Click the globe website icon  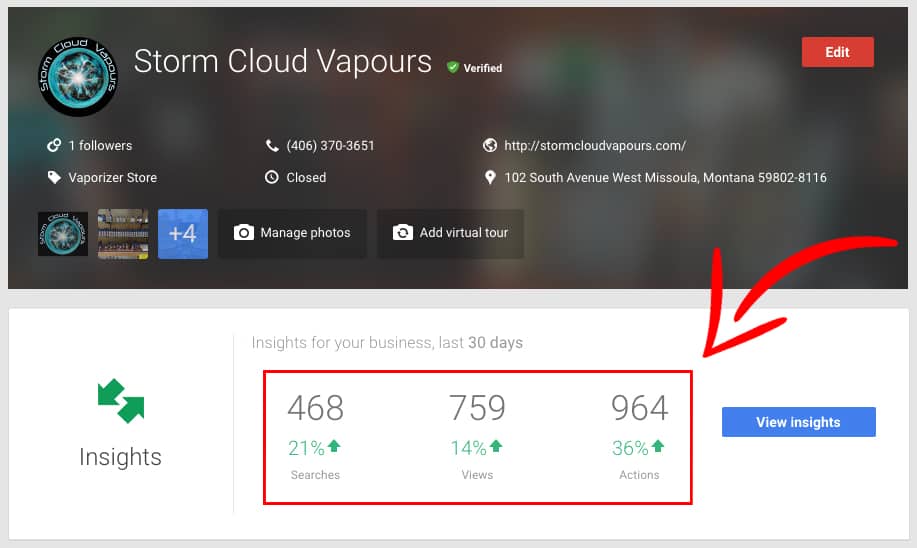pyautogui.click(x=490, y=145)
